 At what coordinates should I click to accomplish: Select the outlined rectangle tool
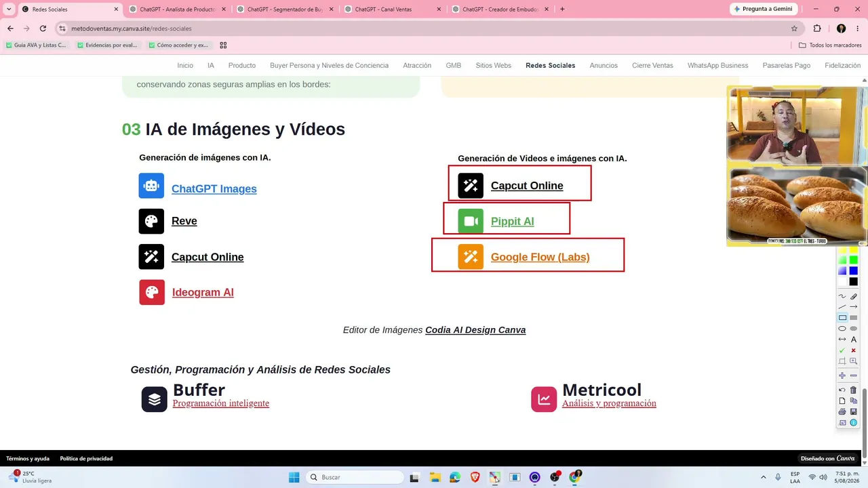(842, 318)
